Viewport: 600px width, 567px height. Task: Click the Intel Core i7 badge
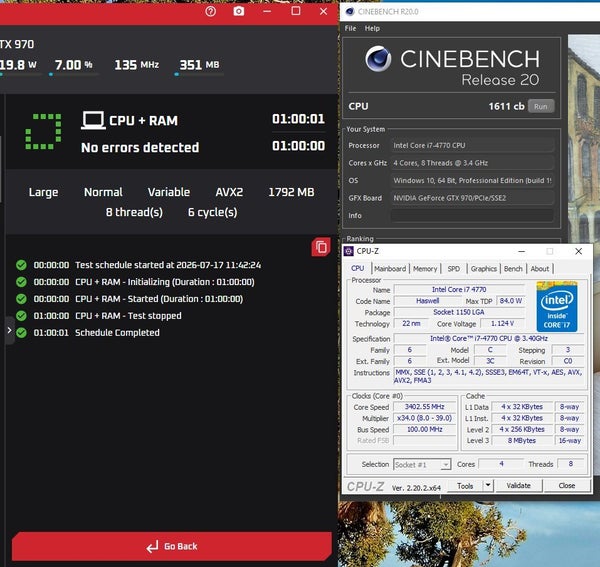557,306
